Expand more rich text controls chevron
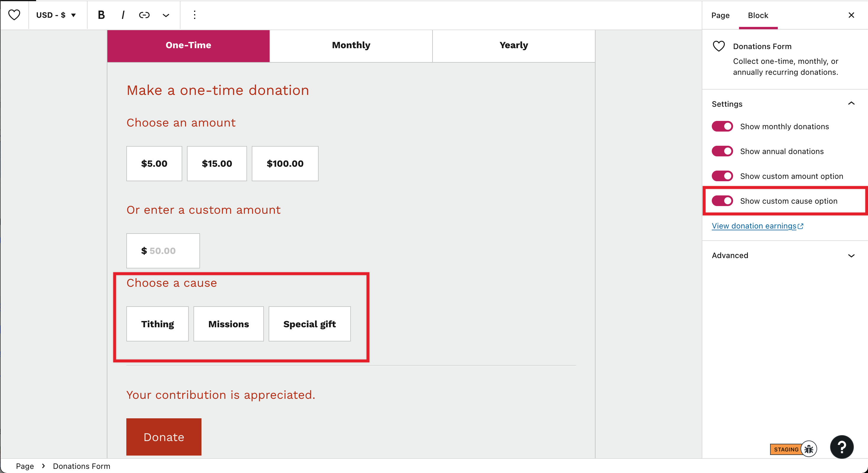 coord(166,15)
